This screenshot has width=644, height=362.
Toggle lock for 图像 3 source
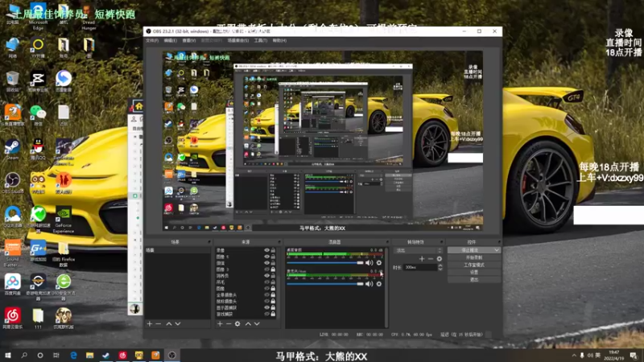(273, 269)
